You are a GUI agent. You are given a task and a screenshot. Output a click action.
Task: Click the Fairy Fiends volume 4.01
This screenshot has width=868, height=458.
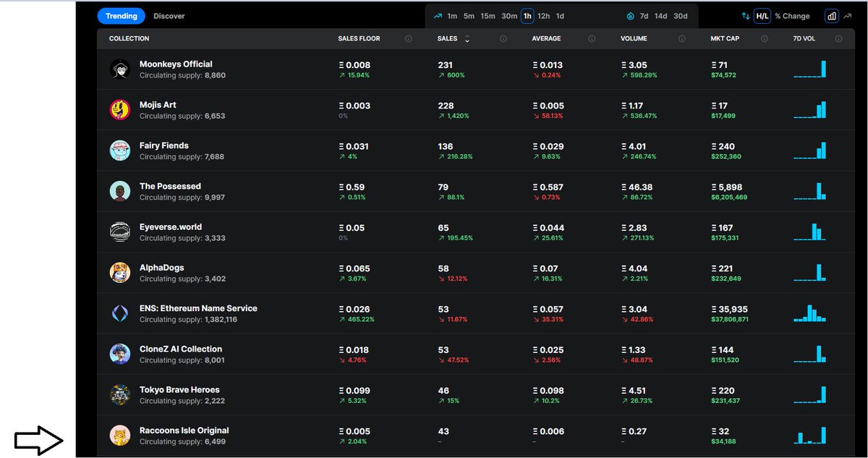[633, 146]
